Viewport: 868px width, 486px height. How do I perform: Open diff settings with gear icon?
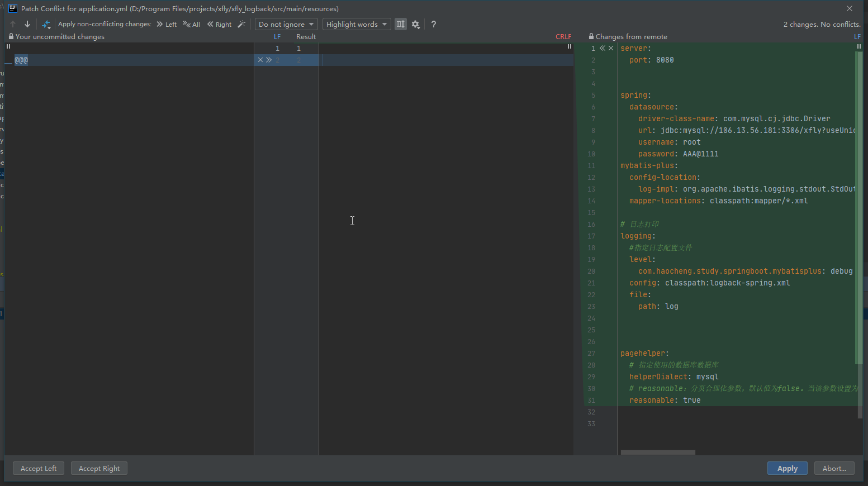pos(415,24)
